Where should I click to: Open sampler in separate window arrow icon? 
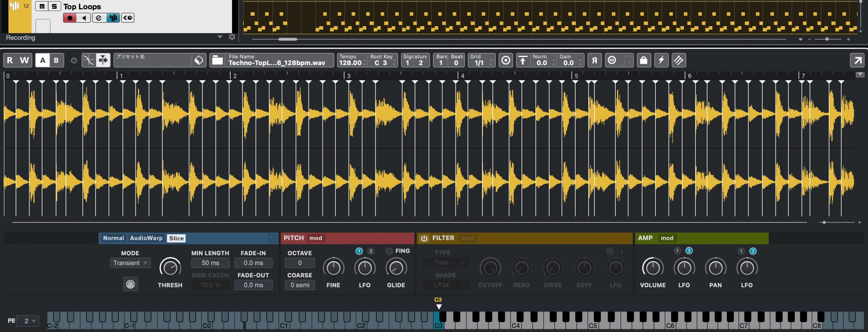coord(857,60)
